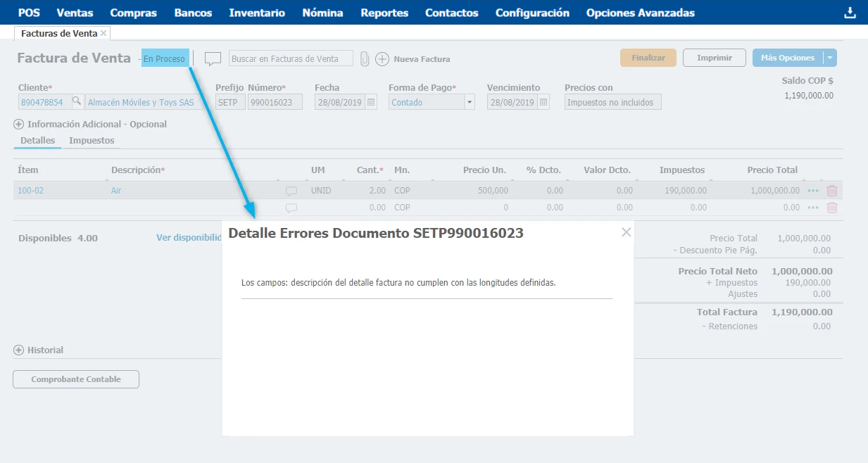Viewport: 868px width, 463px height.
Task: Expand the Historial section
Action: pyautogui.click(x=18, y=350)
